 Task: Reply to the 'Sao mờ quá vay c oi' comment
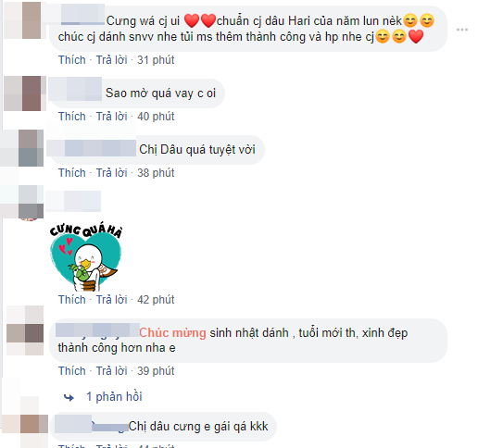(x=111, y=117)
